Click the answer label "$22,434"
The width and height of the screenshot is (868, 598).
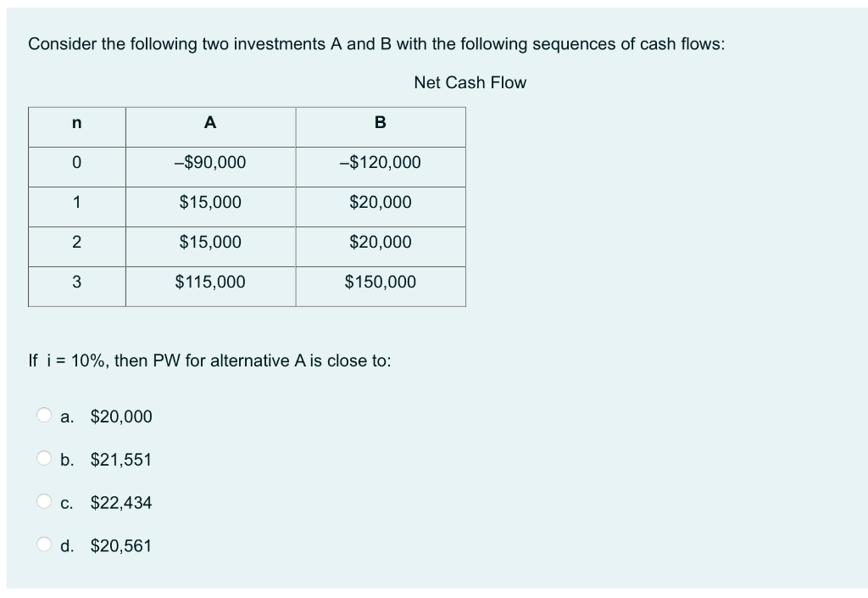[121, 503]
